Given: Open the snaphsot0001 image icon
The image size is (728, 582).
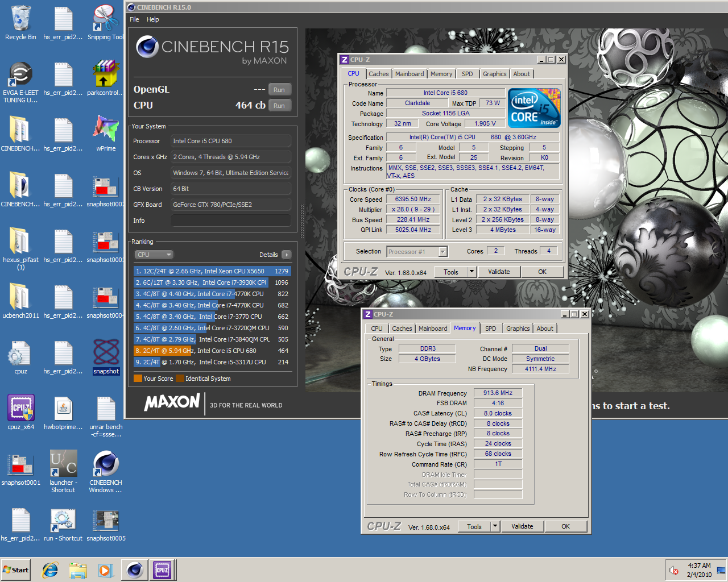Looking at the screenshot, I should pos(20,468).
